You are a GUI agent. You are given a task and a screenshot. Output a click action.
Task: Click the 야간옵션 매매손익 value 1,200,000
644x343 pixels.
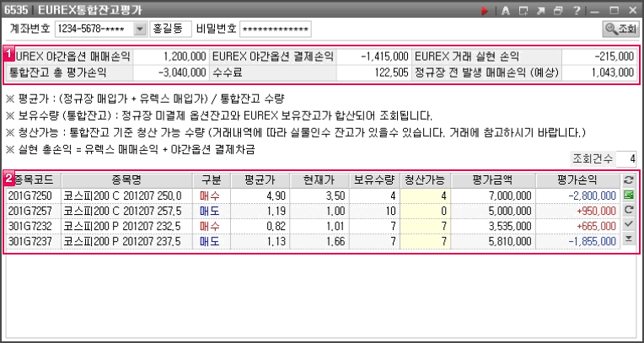[171, 56]
